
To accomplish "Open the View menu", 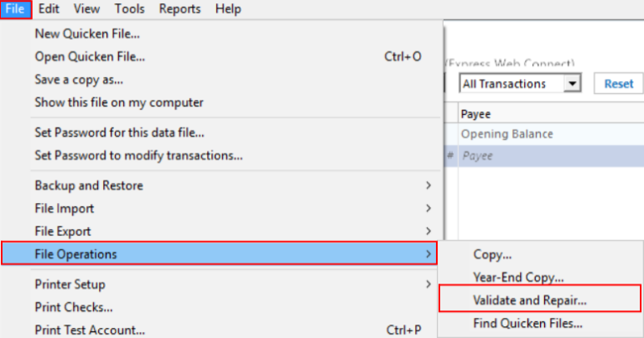I will click(86, 9).
